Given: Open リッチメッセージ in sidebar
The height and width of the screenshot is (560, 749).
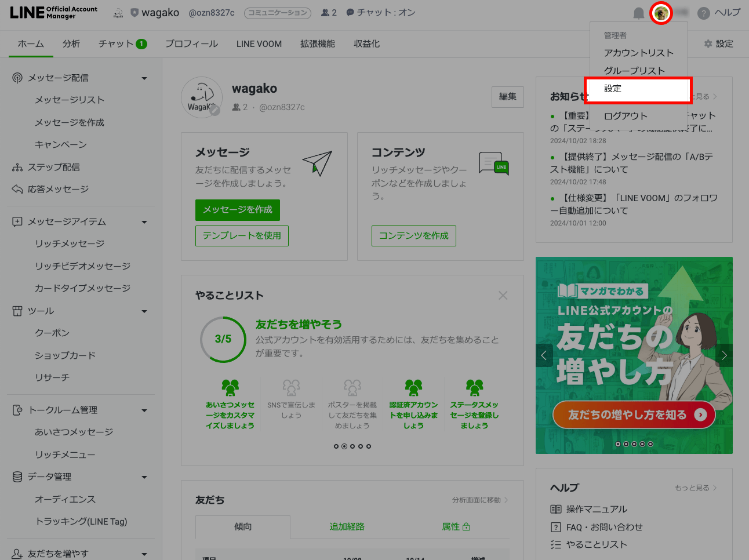Looking at the screenshot, I should pos(70,243).
